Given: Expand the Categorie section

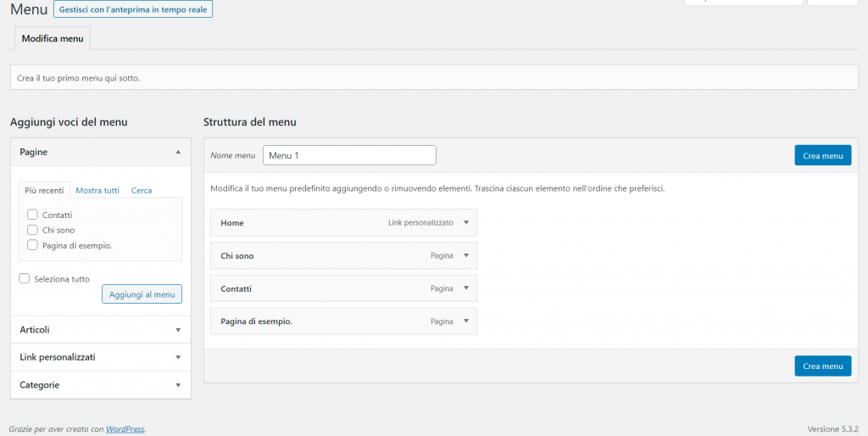Looking at the screenshot, I should [x=178, y=385].
